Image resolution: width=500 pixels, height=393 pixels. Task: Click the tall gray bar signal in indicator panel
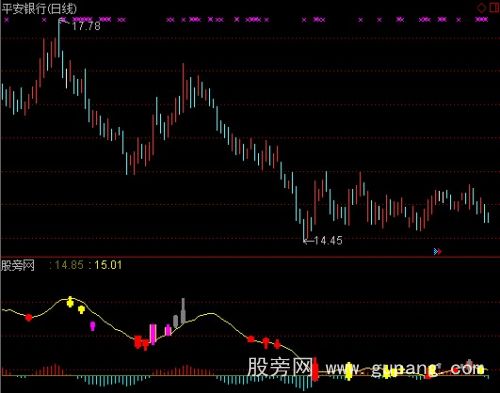183,311
